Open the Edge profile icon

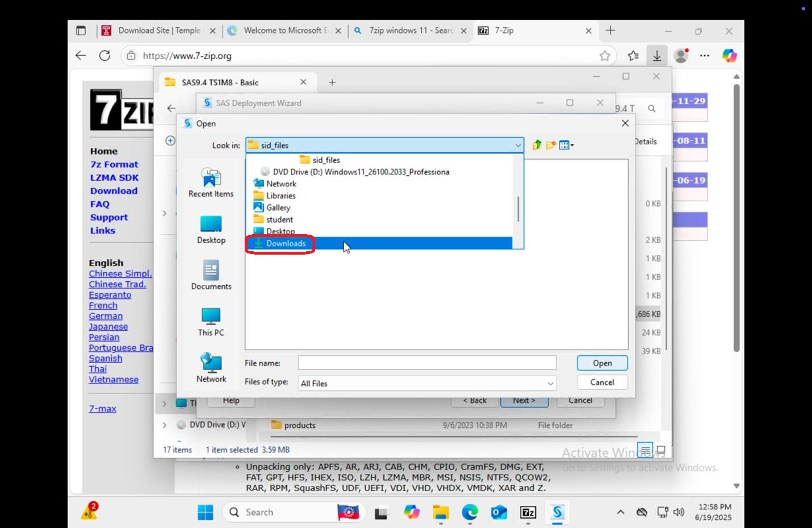680,56
